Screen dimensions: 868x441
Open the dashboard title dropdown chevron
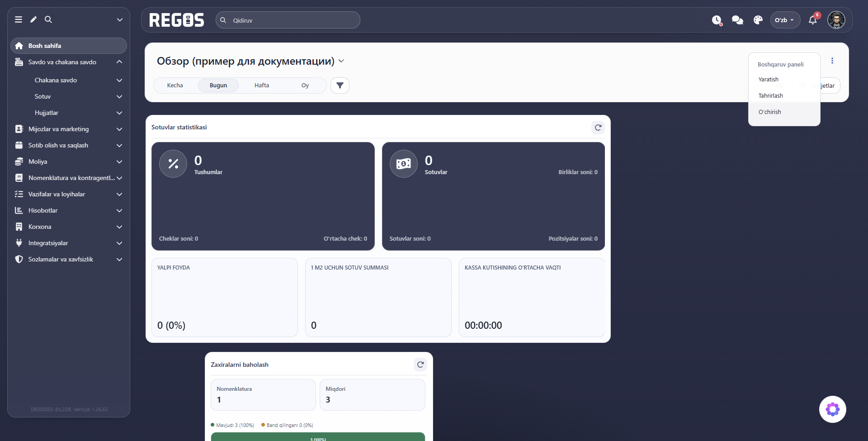point(341,61)
